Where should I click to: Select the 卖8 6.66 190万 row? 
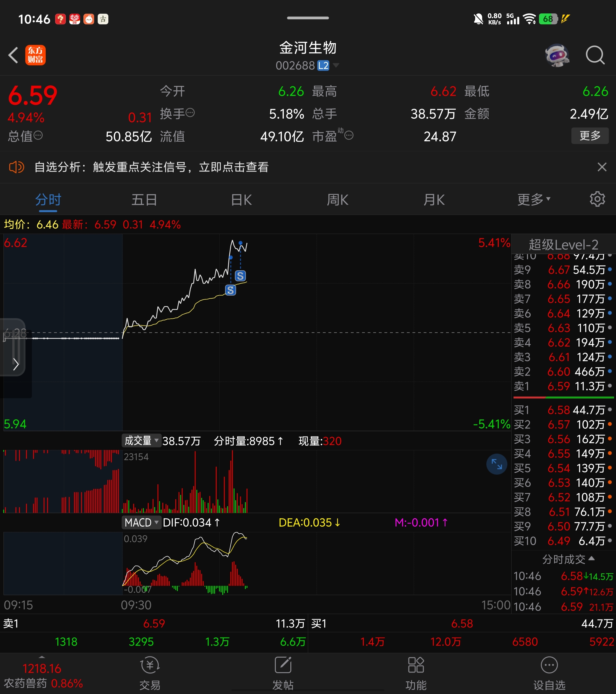coord(563,284)
